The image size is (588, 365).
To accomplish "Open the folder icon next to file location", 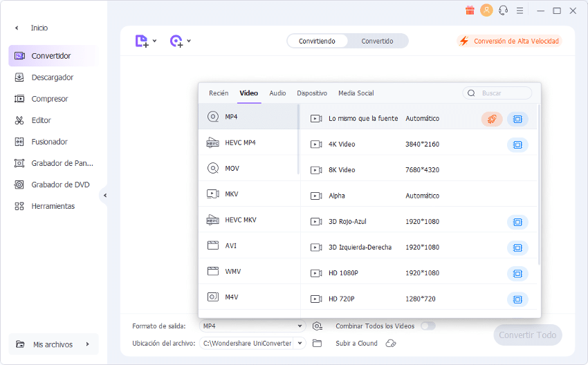I will 318,343.
